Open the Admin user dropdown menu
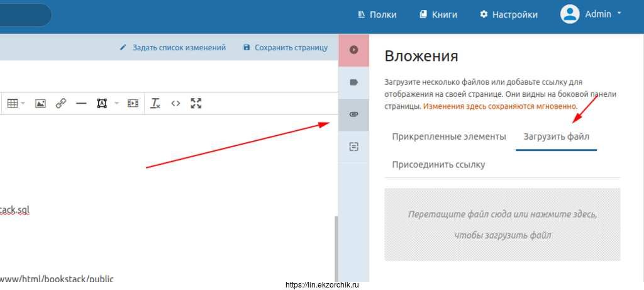 [591, 14]
